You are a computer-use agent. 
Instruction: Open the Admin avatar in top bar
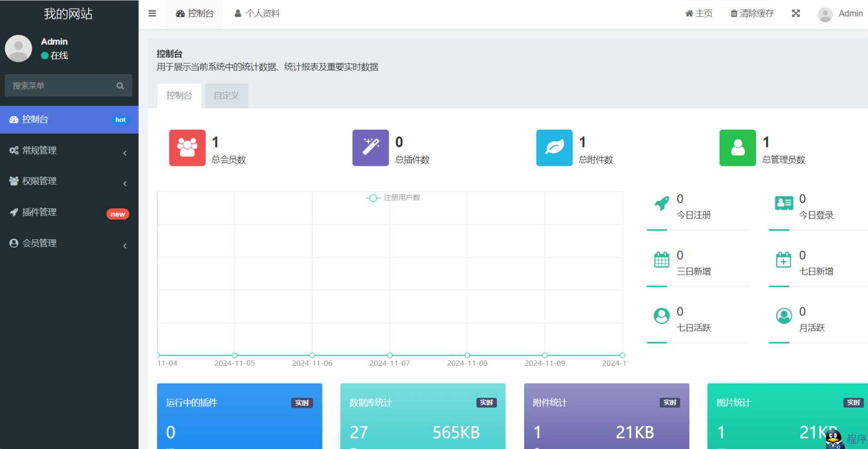coord(825,14)
